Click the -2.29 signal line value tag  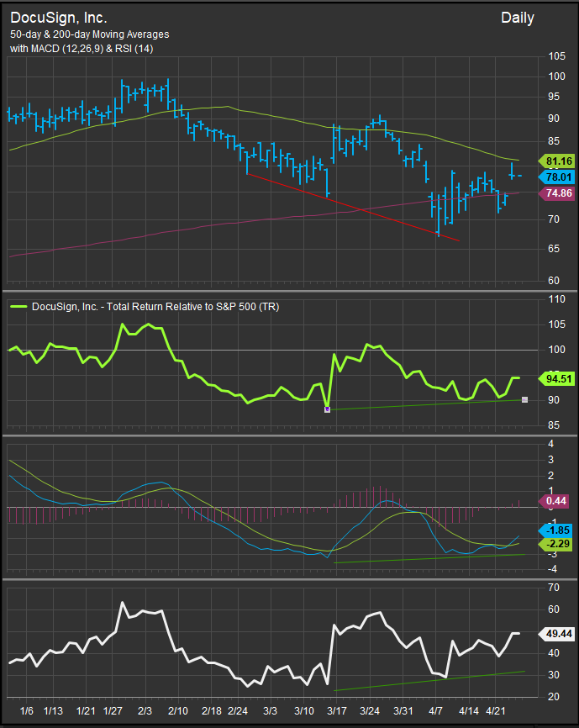(555, 543)
